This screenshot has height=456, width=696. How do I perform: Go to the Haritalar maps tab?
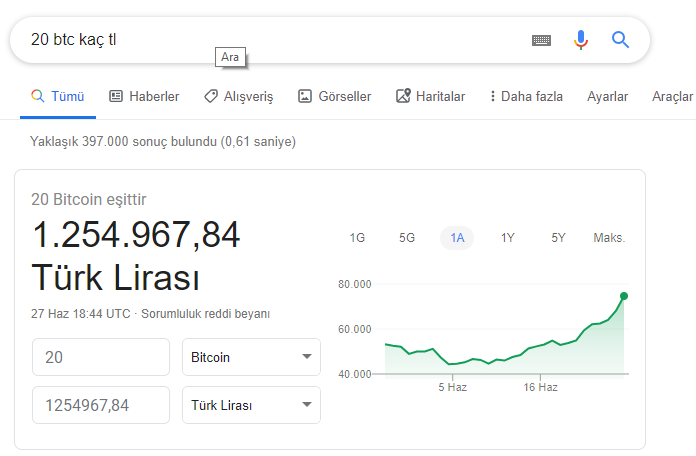[x=430, y=96]
